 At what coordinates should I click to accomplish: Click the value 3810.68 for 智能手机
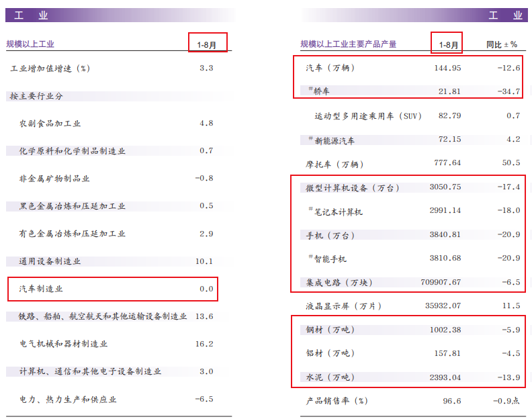445,259
